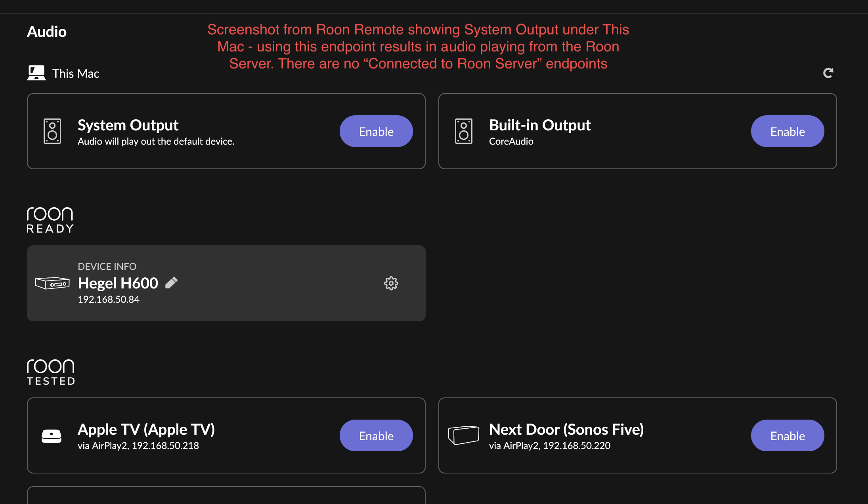The width and height of the screenshot is (868, 504).
Task: Click the refresh icon beside This Mac
Action: [828, 73]
